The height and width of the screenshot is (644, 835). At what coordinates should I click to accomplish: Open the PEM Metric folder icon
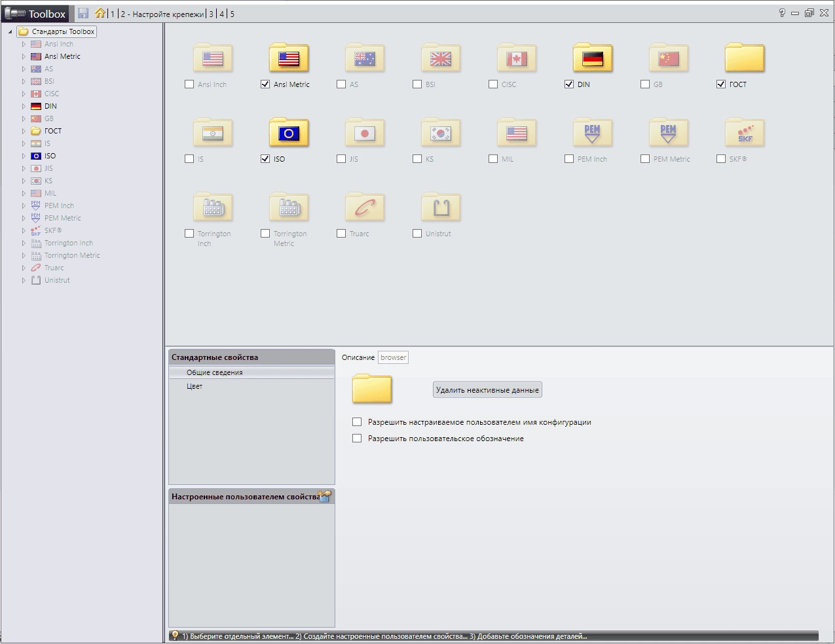point(669,134)
